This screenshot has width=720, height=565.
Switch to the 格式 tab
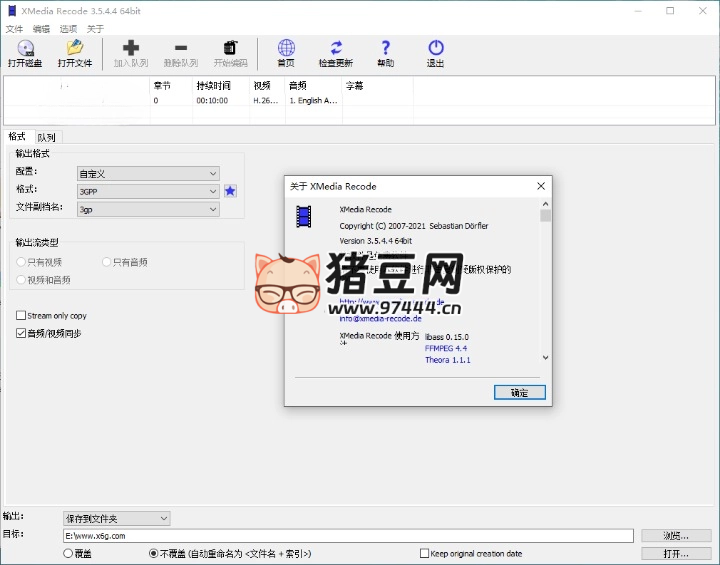17,136
